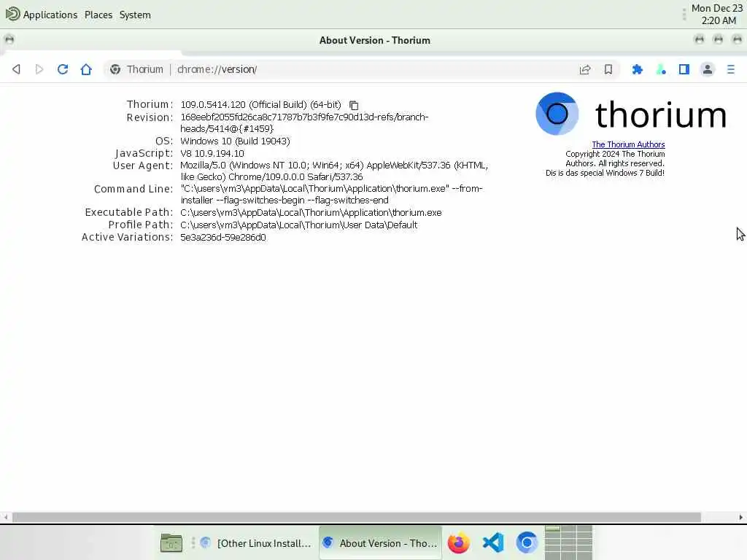The image size is (747, 560).
Task: Reload the chrome://version page
Action: coord(63,69)
